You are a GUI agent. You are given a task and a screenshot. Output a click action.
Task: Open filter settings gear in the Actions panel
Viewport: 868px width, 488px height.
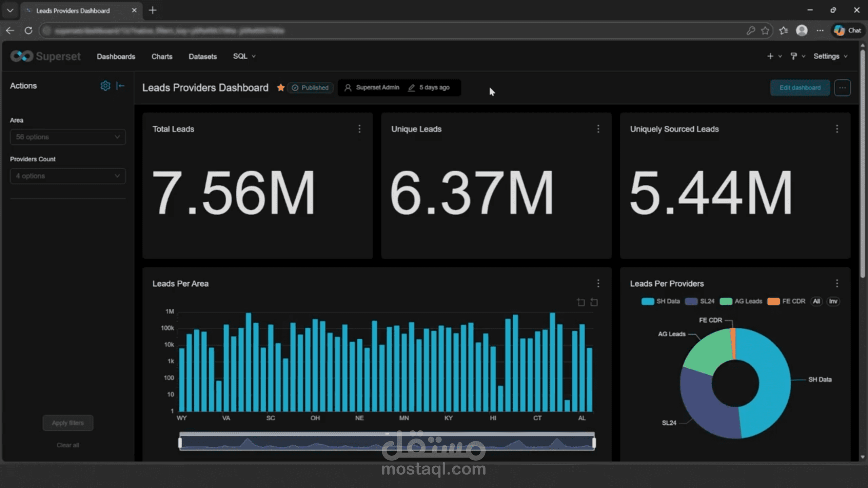coord(105,85)
